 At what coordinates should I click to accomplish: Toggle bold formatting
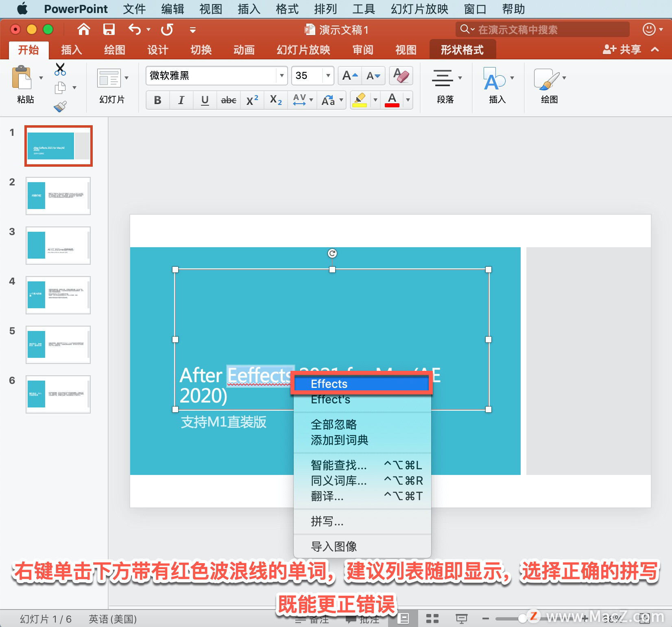point(158,100)
